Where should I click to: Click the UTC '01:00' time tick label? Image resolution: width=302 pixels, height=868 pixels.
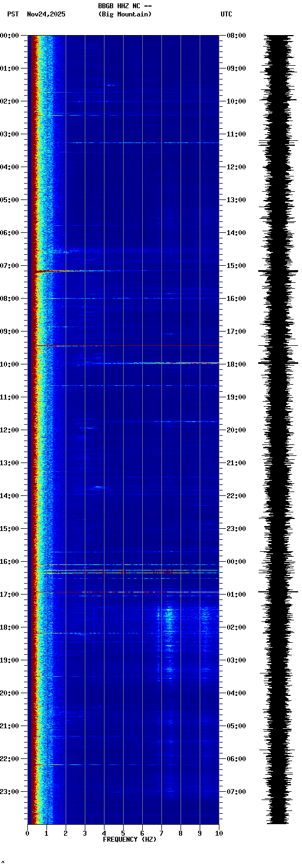click(236, 595)
